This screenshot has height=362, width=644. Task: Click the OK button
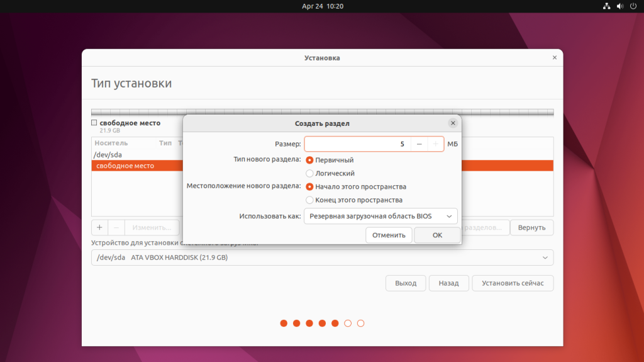(x=437, y=235)
